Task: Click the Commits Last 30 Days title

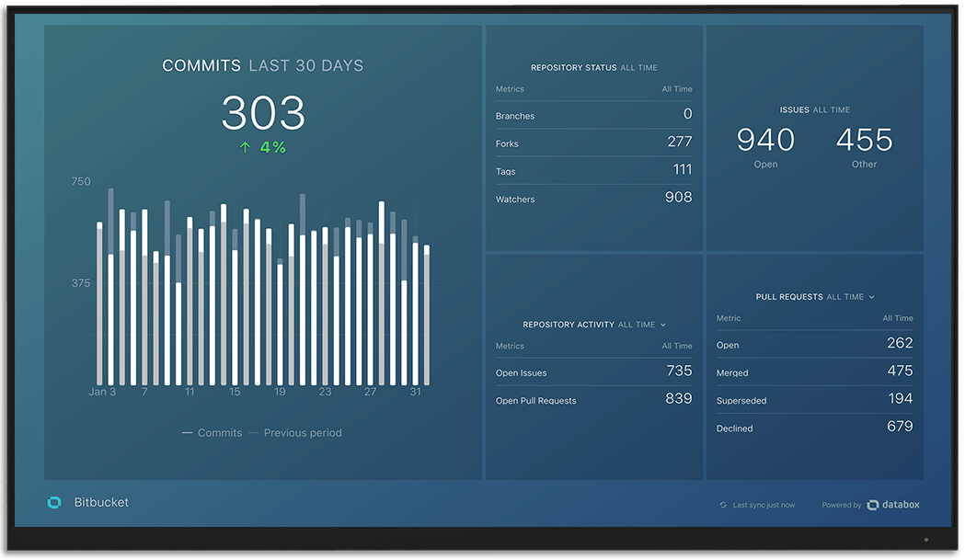Action: [x=263, y=66]
